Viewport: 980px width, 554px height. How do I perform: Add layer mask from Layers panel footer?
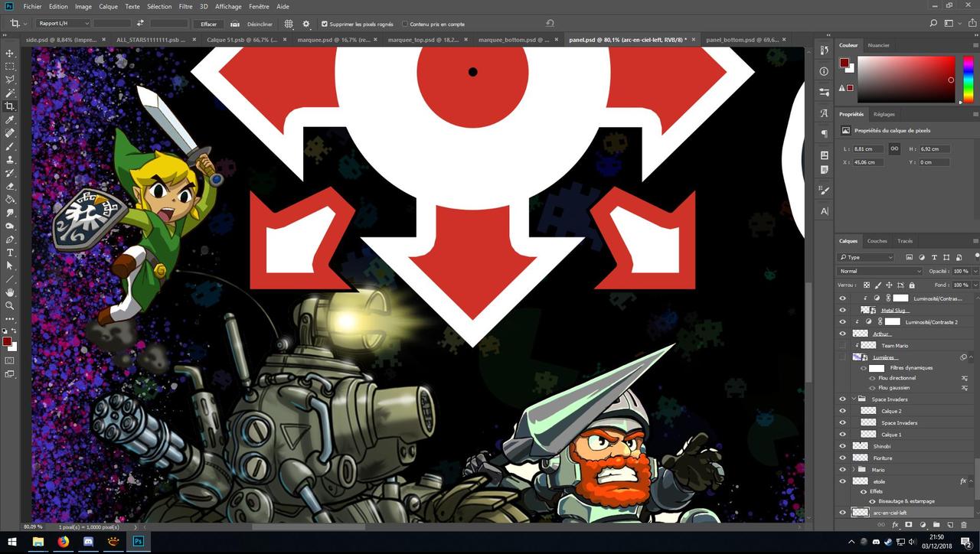point(908,525)
